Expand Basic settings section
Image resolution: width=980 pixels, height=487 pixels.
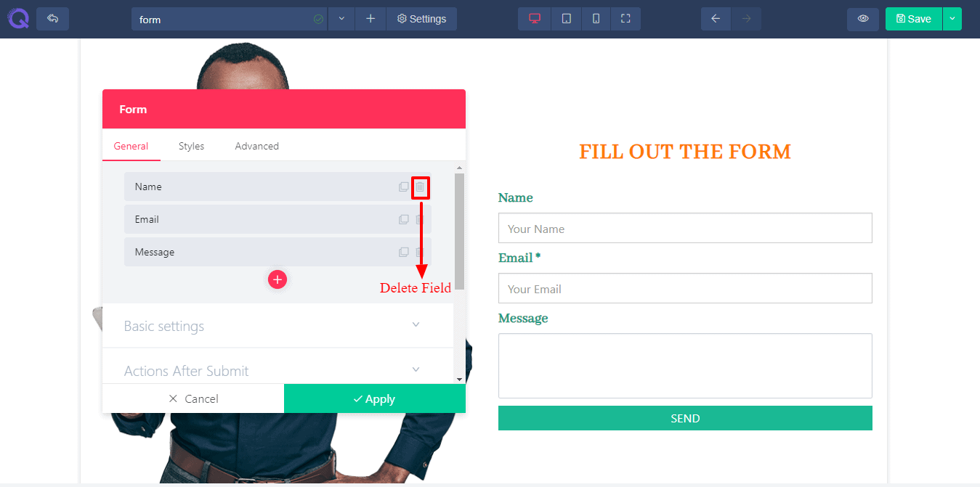tap(278, 326)
